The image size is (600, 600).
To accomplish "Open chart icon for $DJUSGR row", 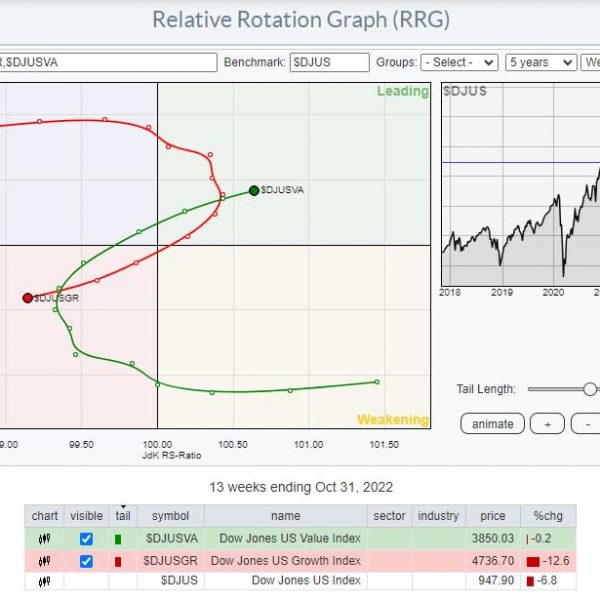I will pos(44,561).
